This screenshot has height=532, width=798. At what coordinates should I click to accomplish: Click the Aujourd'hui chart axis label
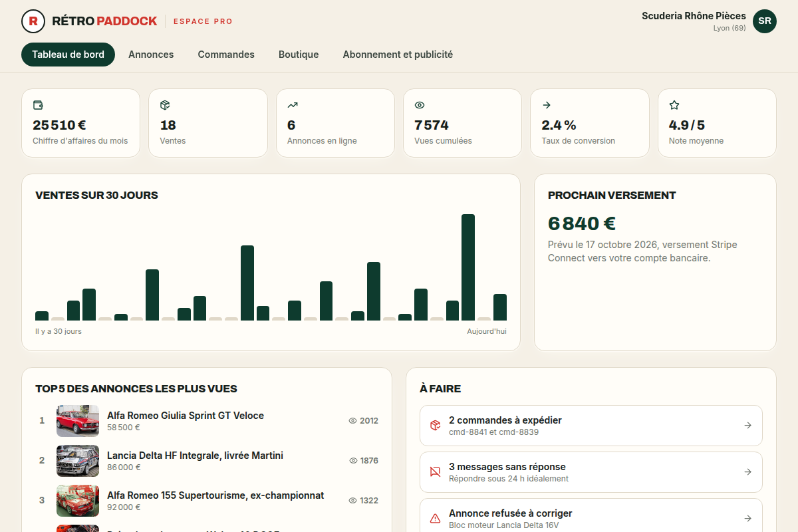click(x=487, y=331)
